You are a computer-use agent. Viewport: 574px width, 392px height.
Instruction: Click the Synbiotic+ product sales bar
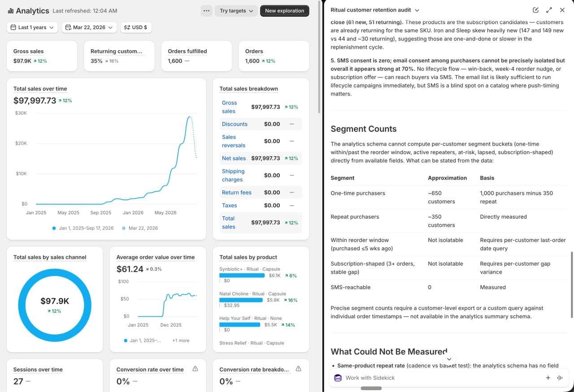point(243,276)
